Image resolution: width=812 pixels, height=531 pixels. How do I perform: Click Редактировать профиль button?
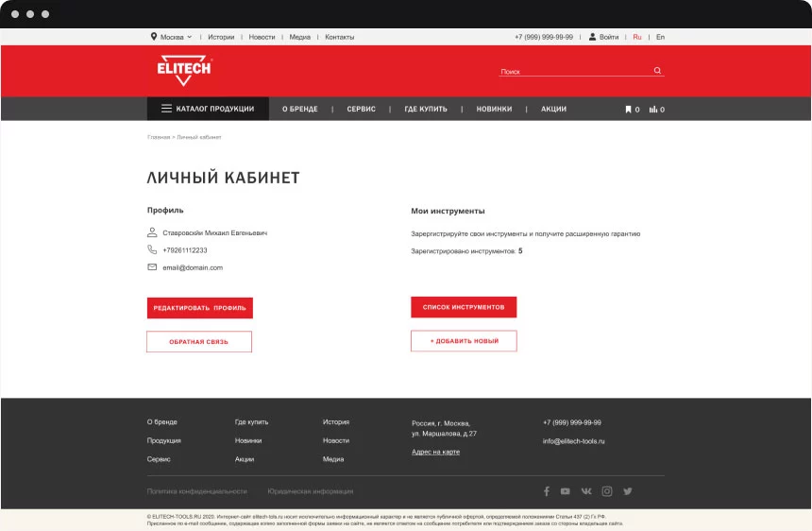point(200,308)
